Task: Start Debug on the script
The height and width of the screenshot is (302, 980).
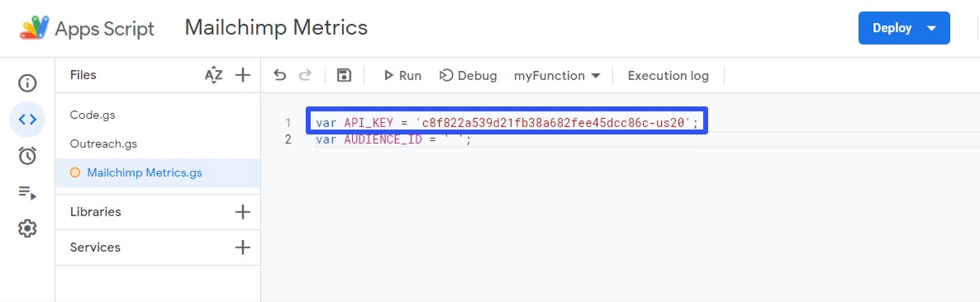Action: click(469, 76)
